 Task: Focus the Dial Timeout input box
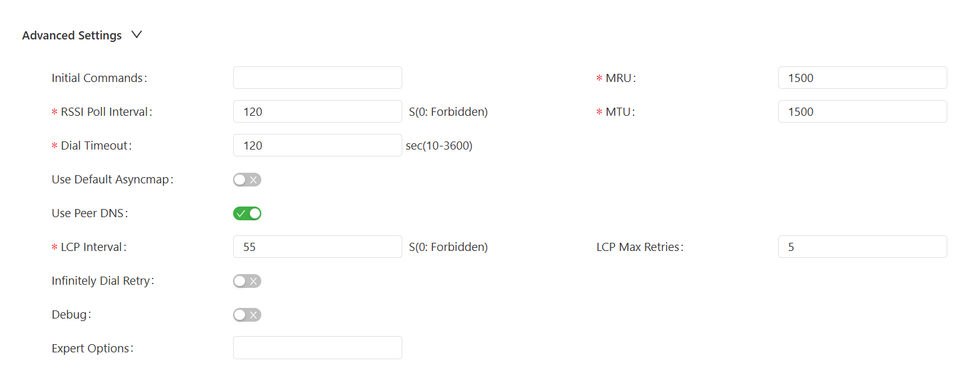317,146
